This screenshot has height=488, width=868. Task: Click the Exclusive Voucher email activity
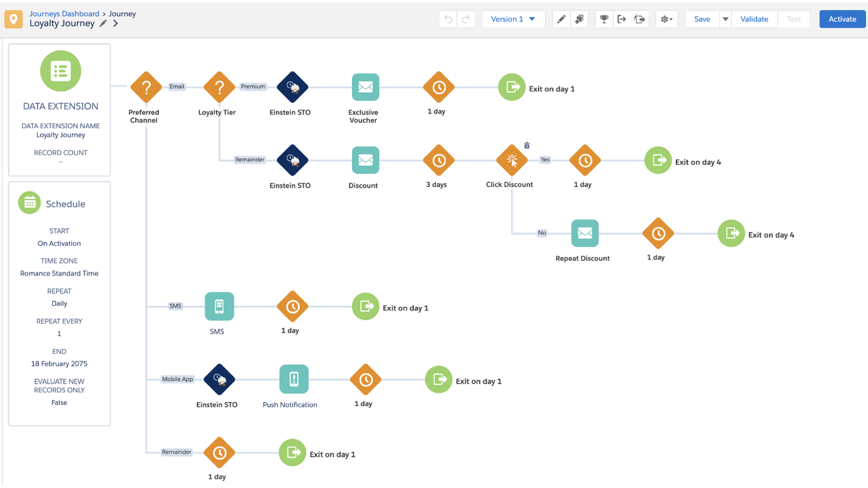coord(365,88)
